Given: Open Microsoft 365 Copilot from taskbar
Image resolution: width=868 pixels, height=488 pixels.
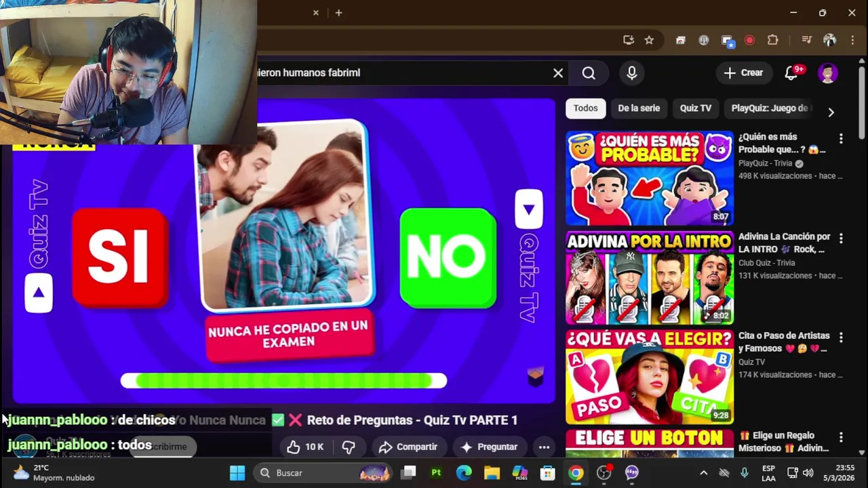Looking at the screenshot, I should [x=519, y=472].
